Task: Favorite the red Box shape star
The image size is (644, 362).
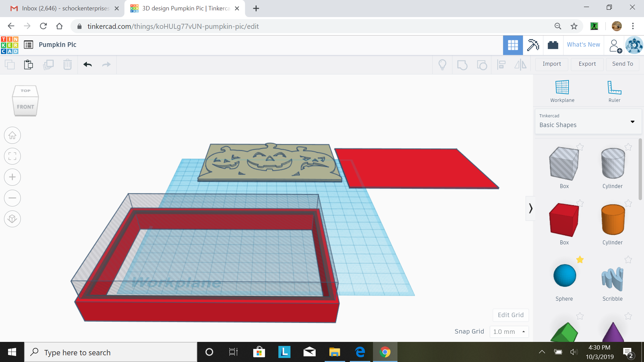Action: click(580, 203)
